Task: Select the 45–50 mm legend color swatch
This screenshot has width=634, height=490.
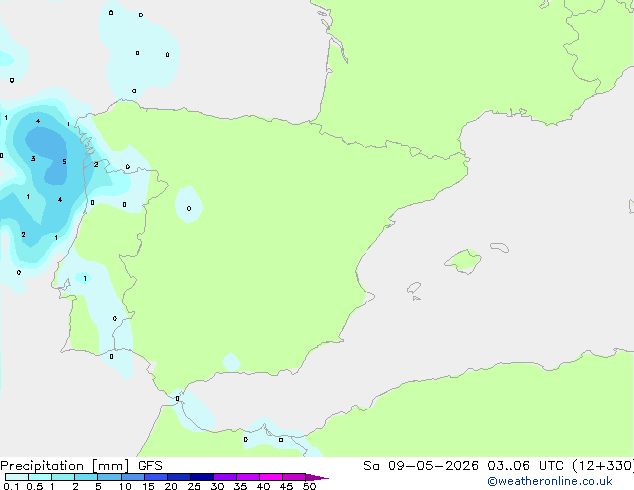Action: click(x=294, y=477)
